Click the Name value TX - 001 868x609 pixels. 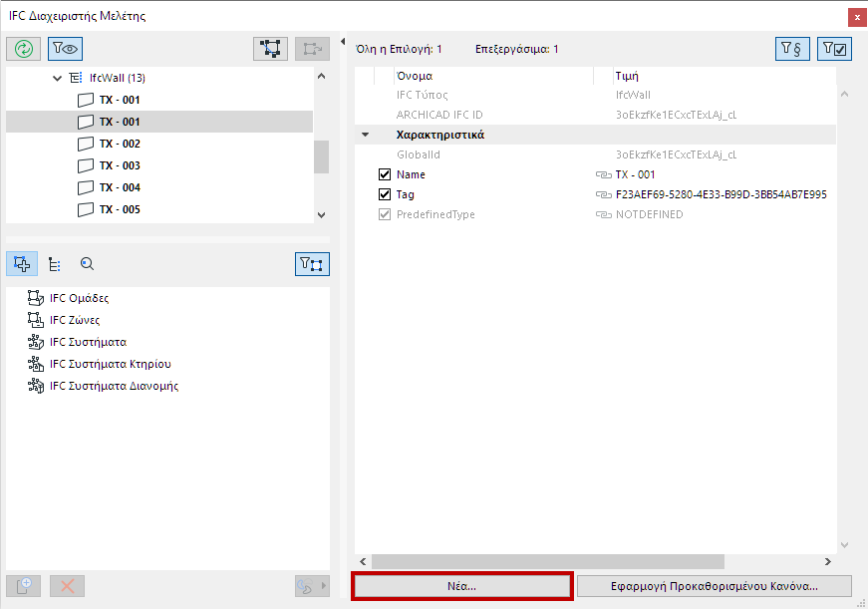635,175
